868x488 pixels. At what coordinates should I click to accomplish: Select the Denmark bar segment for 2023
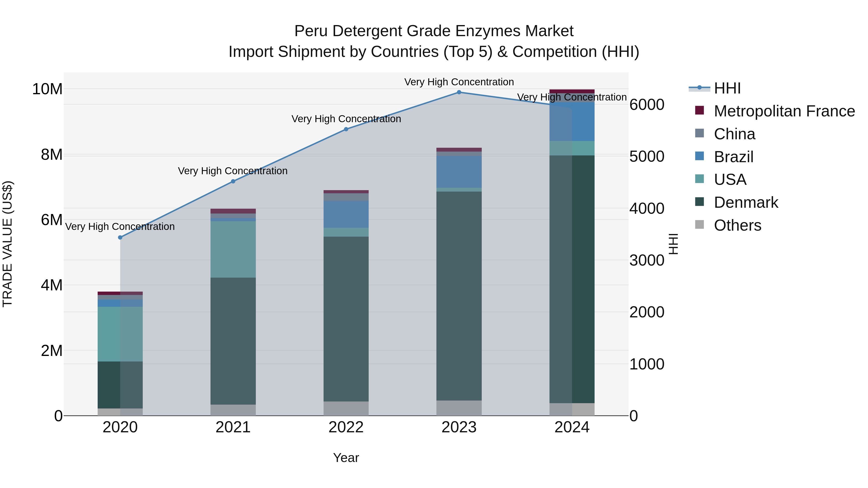click(459, 296)
